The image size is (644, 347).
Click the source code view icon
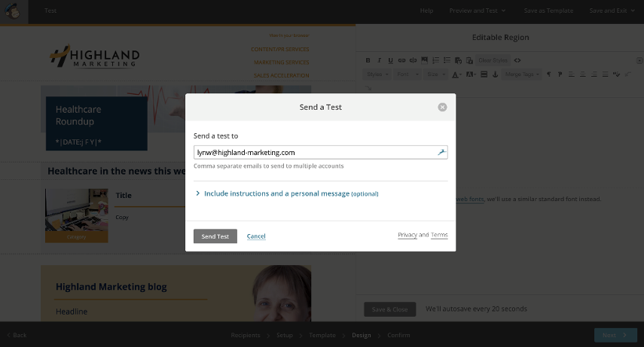tap(518, 60)
